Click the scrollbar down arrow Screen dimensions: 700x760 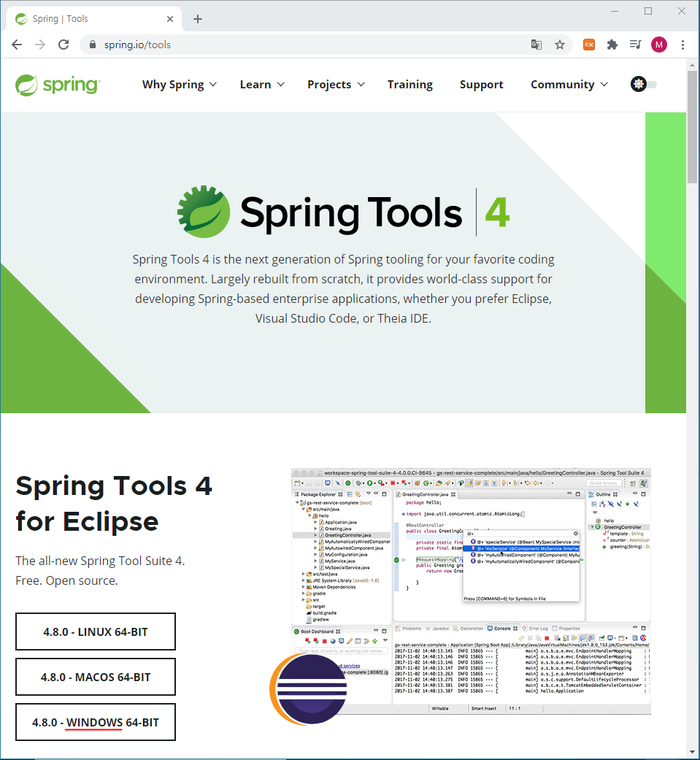pyautogui.click(x=693, y=752)
